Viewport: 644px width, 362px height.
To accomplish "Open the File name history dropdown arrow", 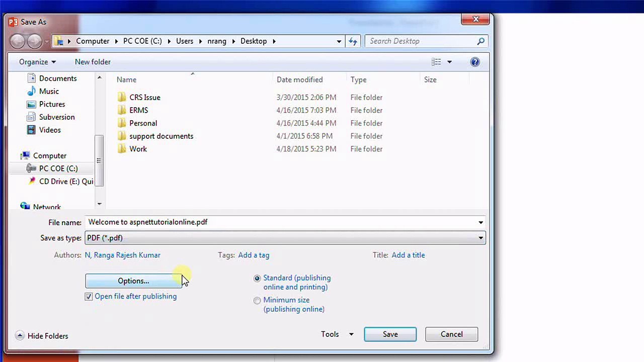I will pos(481,222).
